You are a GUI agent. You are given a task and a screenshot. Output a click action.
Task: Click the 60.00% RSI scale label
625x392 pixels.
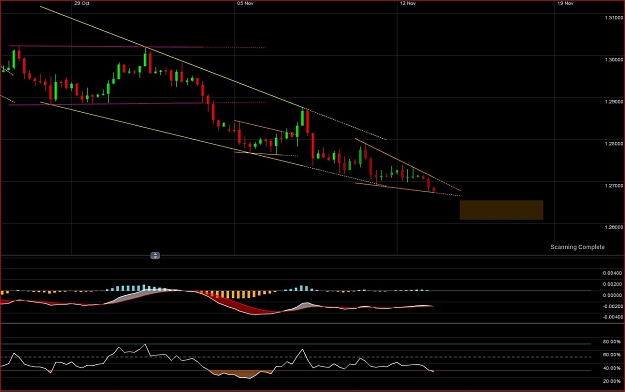612,355
